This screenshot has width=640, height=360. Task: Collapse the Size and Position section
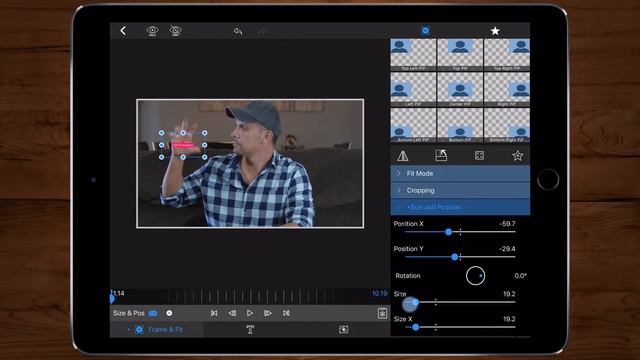coord(460,207)
